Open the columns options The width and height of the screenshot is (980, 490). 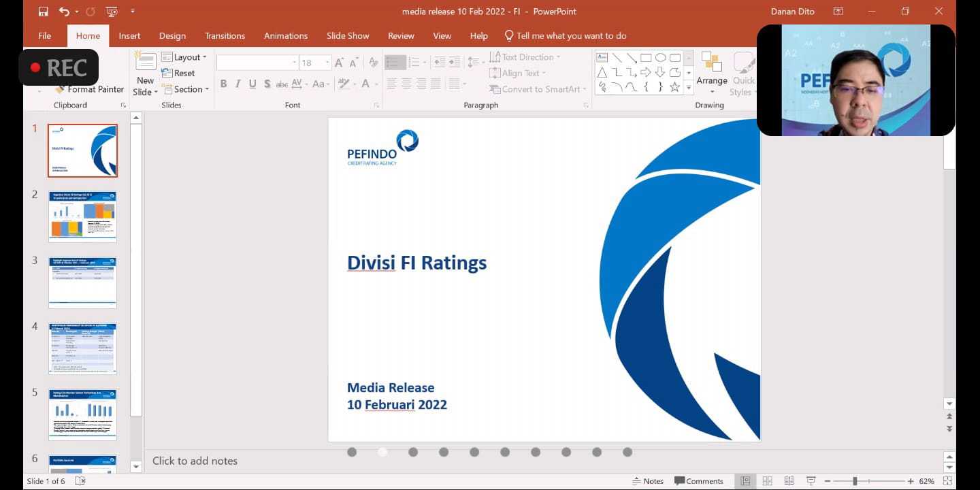coord(457,84)
